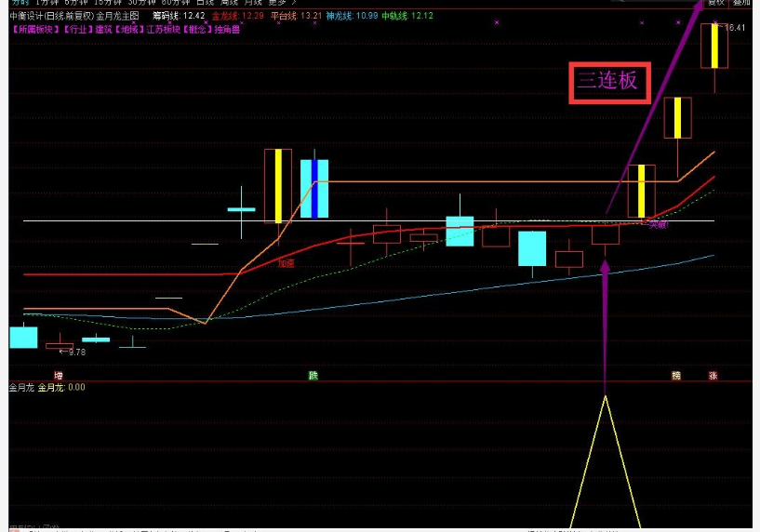Screen dimensions: 760x532
Task: Select the 60分钟 timeframe tab
Action: [x=175, y=3]
